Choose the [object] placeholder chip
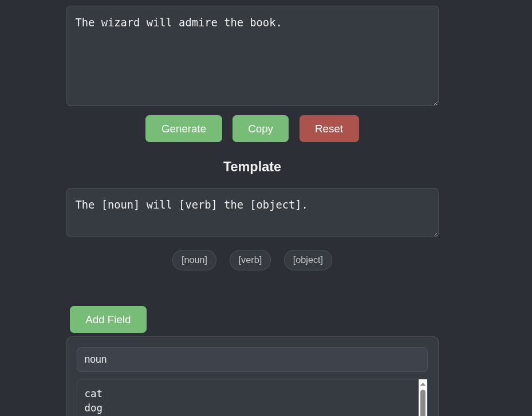The image size is (532, 416). [308, 260]
